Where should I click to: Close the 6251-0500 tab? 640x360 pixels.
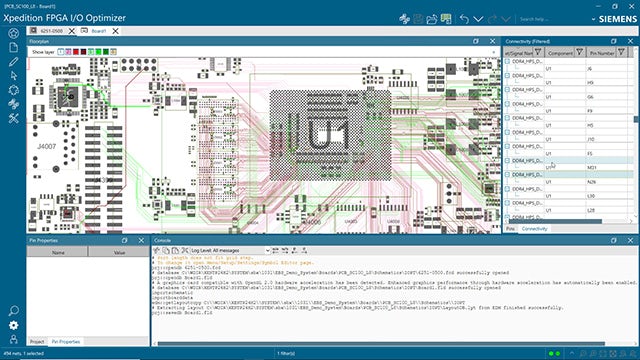71,31
